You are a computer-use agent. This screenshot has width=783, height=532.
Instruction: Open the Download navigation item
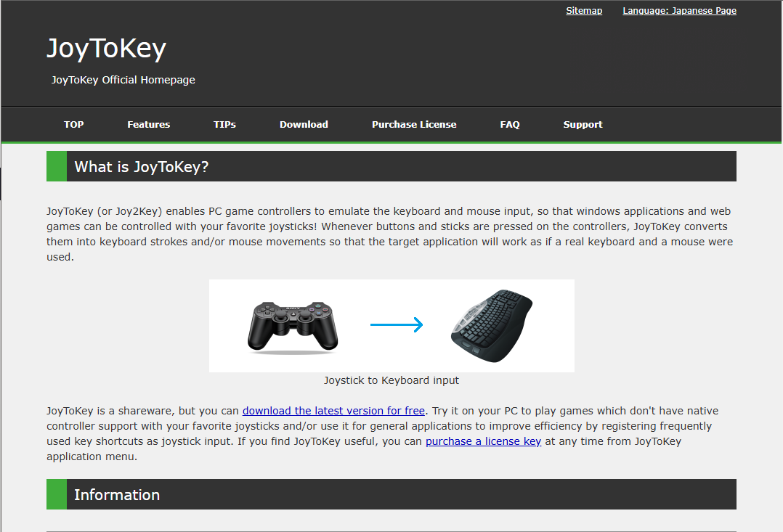304,124
